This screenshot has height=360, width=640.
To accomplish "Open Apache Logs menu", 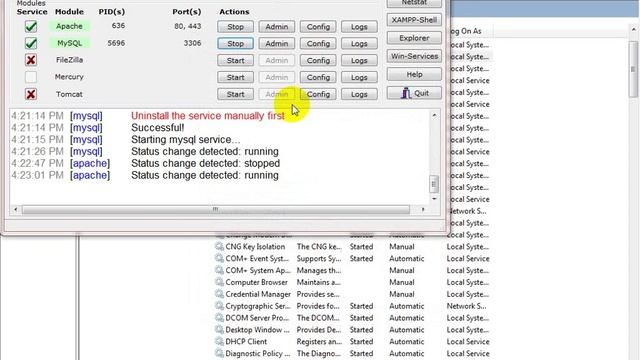I will [x=359, y=27].
